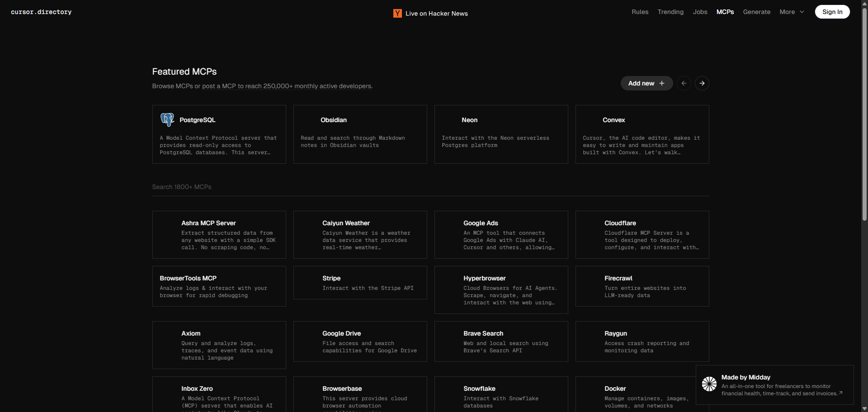Image resolution: width=868 pixels, height=412 pixels.
Task: Open the Obsidian featured card
Action: (360, 134)
